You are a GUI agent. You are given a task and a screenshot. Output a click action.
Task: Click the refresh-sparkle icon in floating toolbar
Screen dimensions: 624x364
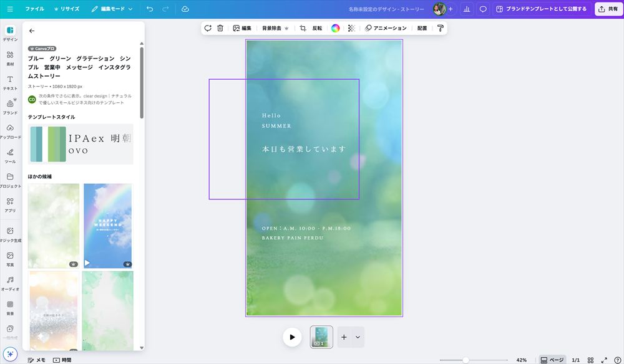(x=208, y=28)
